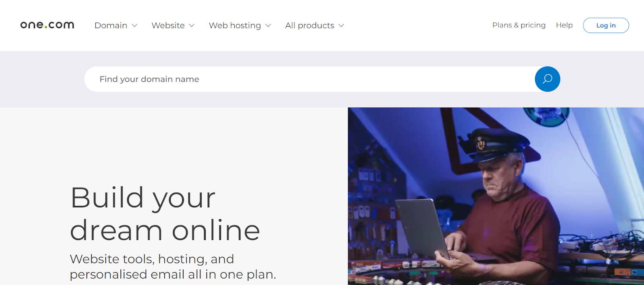Expand the chevron next to Website

coord(192,26)
